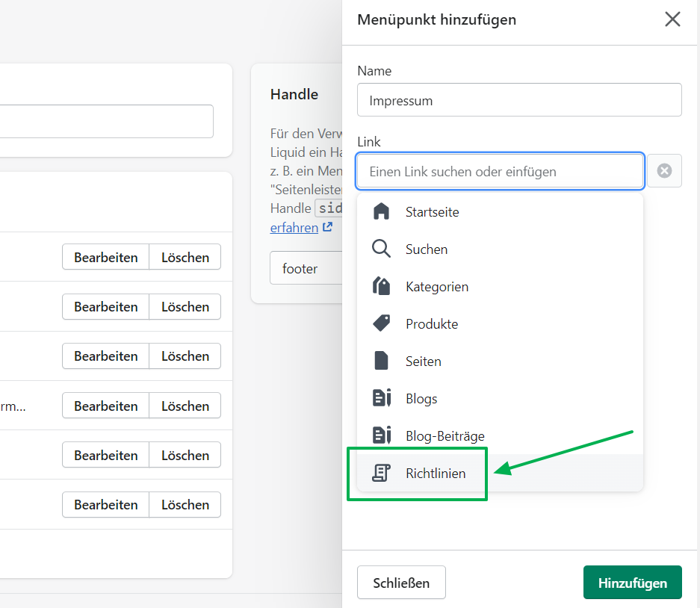Image resolution: width=700 pixels, height=608 pixels.
Task: Click the Seiten page icon
Action: coord(381,361)
